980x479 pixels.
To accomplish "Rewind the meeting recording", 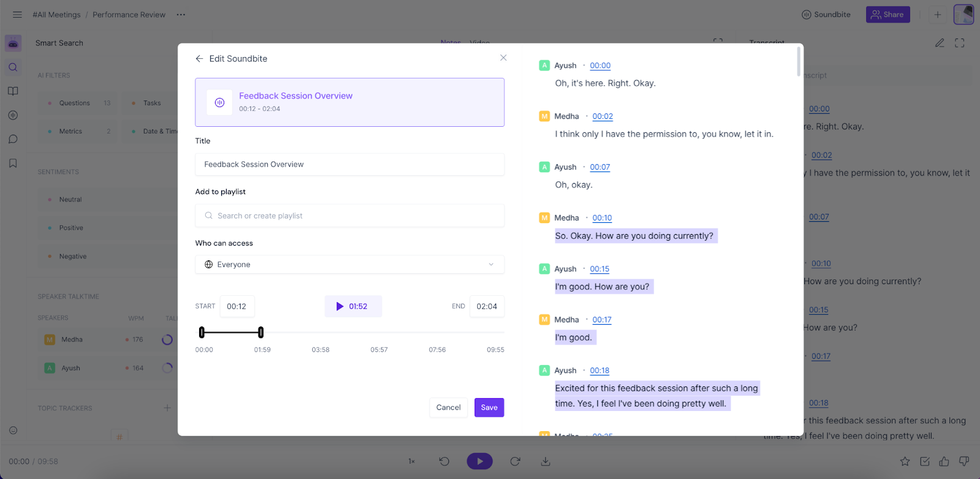I will click(445, 461).
